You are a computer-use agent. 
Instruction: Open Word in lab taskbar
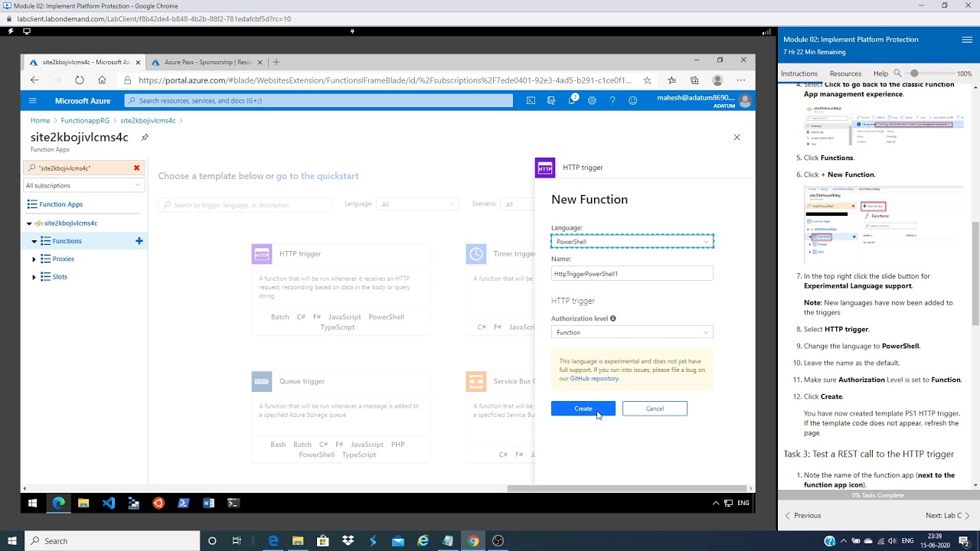[x=208, y=503]
